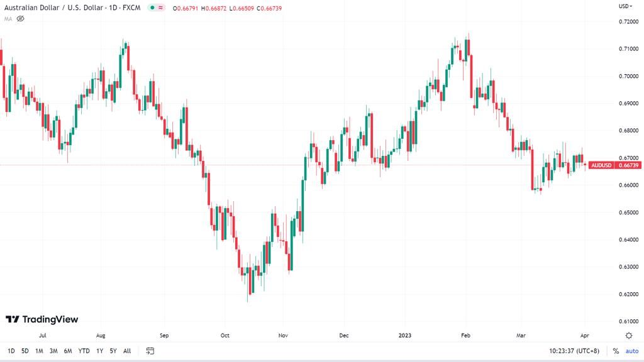
Task: Toggle the MA indicator visibility eye icon
Action: point(20,18)
